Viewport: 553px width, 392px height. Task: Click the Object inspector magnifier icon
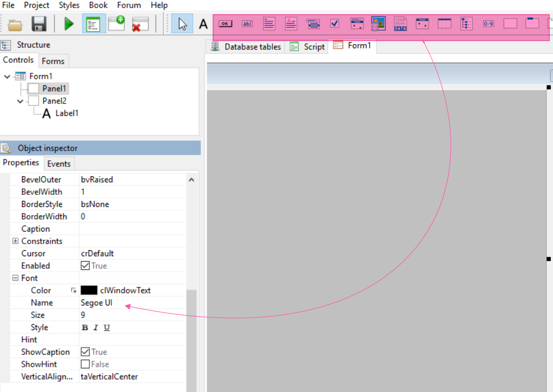point(6,148)
